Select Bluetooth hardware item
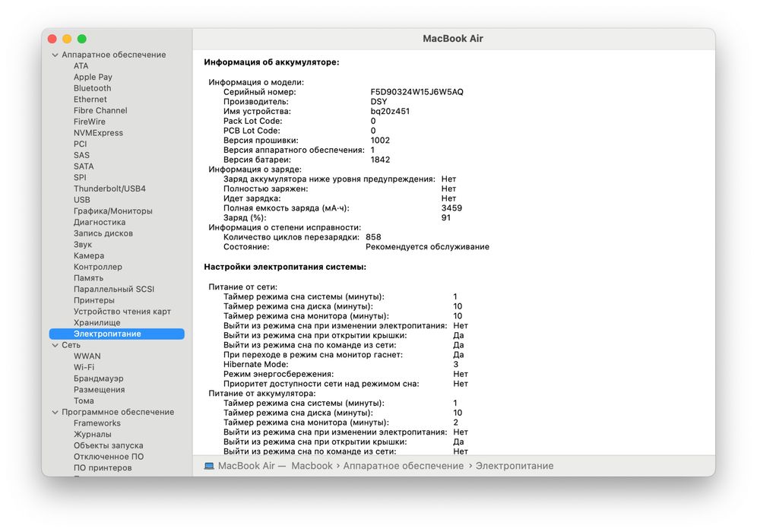 coord(92,88)
